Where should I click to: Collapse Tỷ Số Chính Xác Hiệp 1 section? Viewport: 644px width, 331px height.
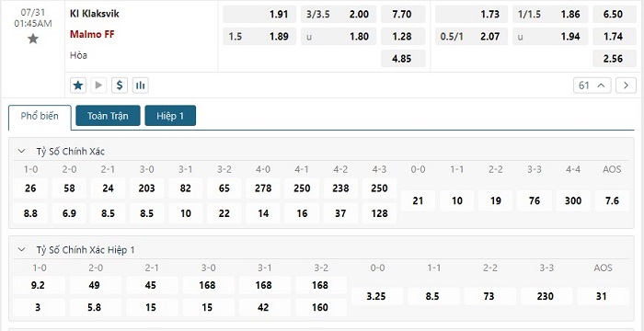pos(21,249)
